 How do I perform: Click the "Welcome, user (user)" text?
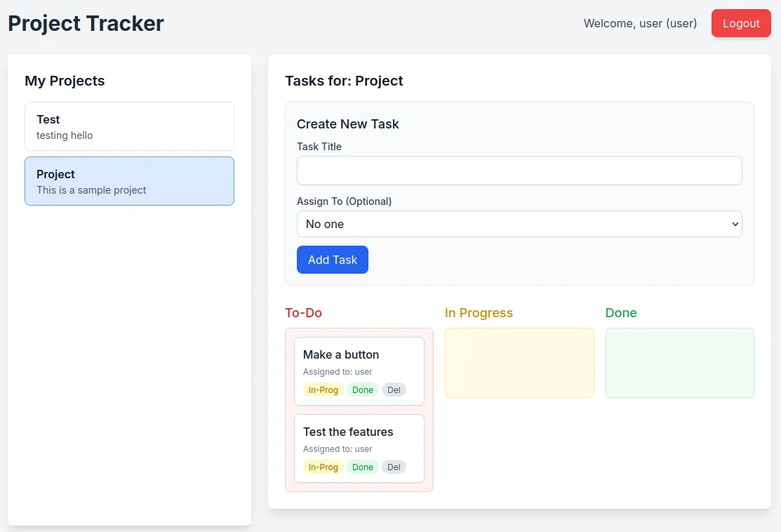(x=640, y=23)
